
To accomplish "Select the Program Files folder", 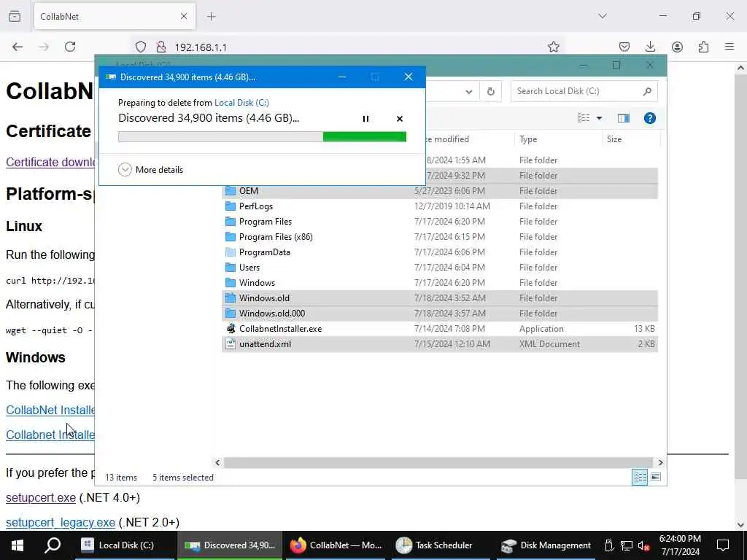I will tap(266, 222).
